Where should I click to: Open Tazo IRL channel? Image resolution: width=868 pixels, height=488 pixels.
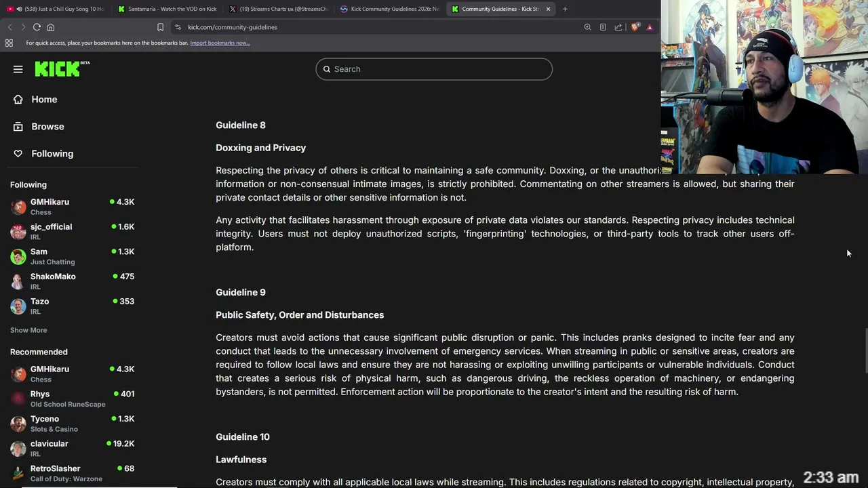pos(72,306)
